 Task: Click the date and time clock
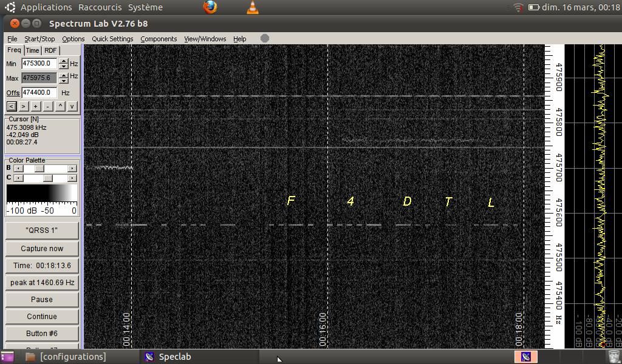581,7
